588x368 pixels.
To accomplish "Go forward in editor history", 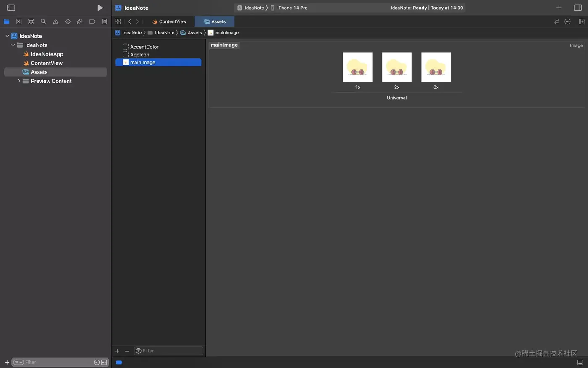I will (137, 21).
